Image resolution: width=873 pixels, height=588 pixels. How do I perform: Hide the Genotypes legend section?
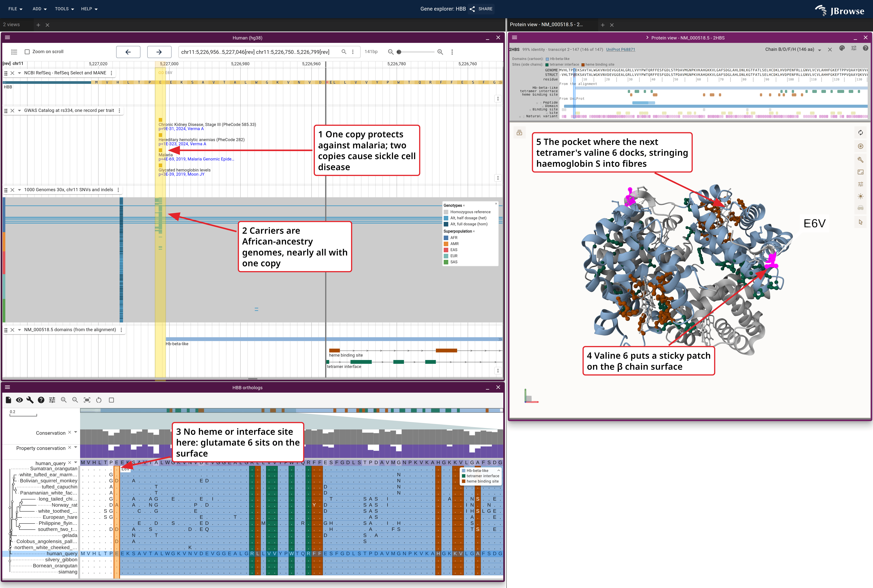pos(464,205)
